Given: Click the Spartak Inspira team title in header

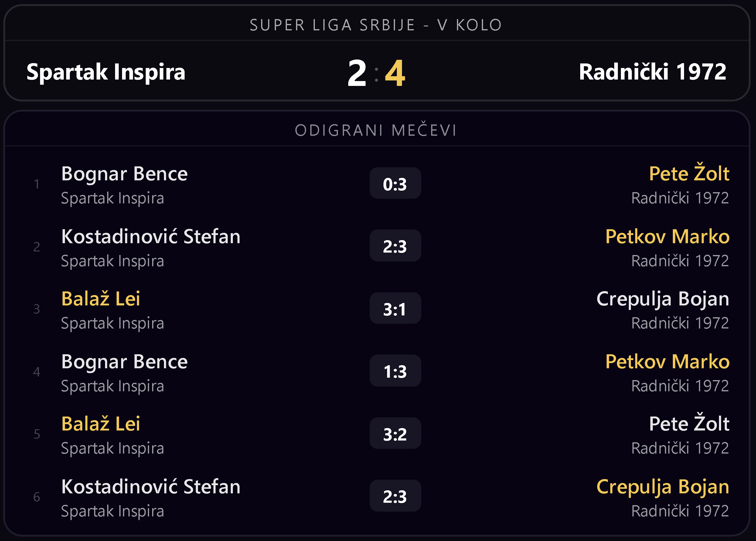Looking at the screenshot, I should coord(106,72).
